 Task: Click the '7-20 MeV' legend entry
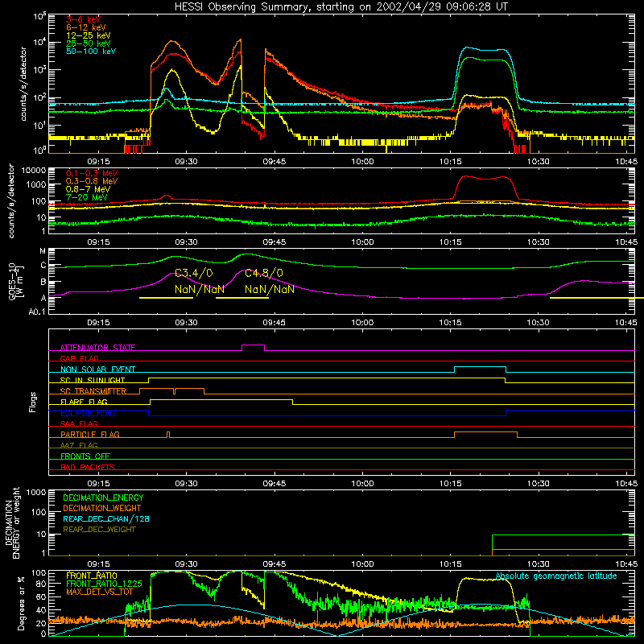87,197
